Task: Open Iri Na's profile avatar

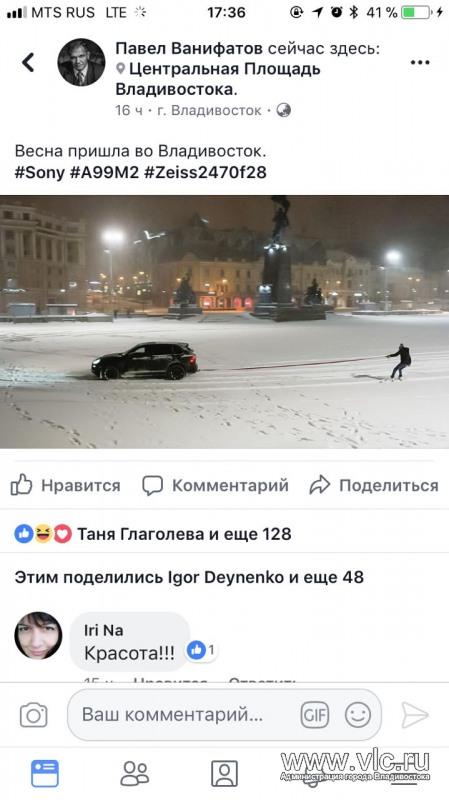Action: pos(38,636)
